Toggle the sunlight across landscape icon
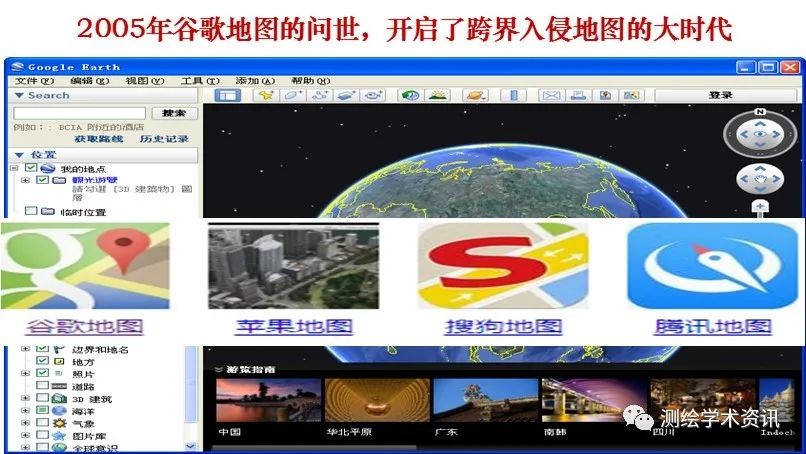The height and width of the screenshot is (454, 806). (x=437, y=96)
